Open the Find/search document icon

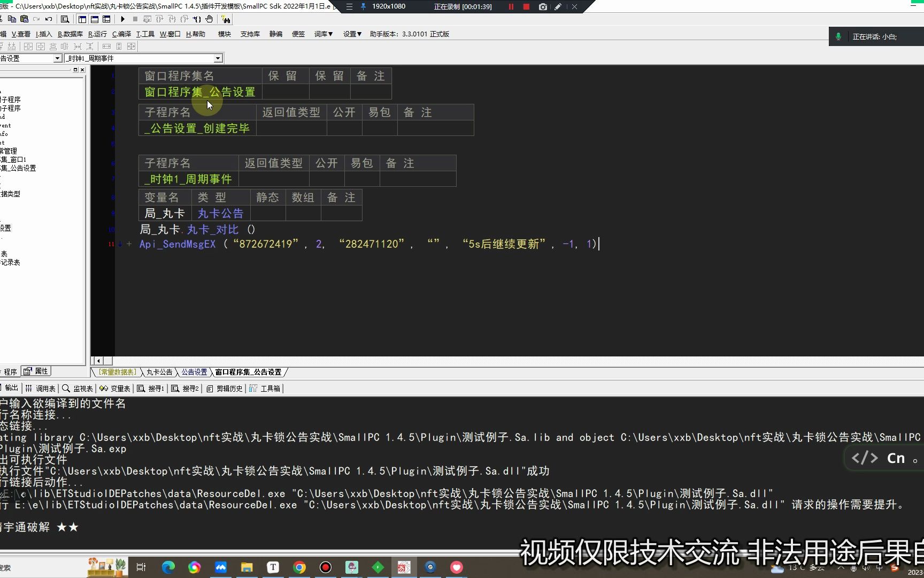pyautogui.click(x=65, y=19)
